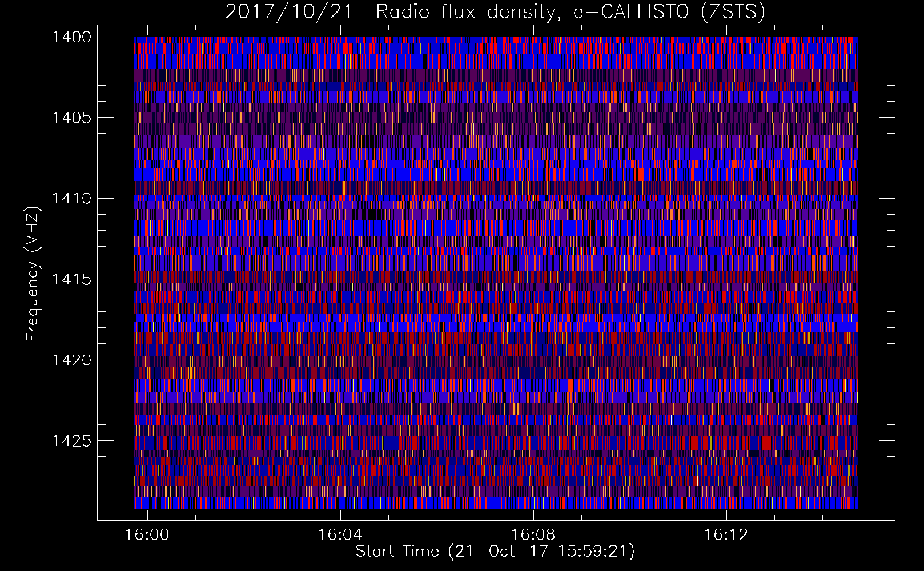Click the 1410 frequency tick label
Viewport: 924px width, 571px height.
[71, 199]
